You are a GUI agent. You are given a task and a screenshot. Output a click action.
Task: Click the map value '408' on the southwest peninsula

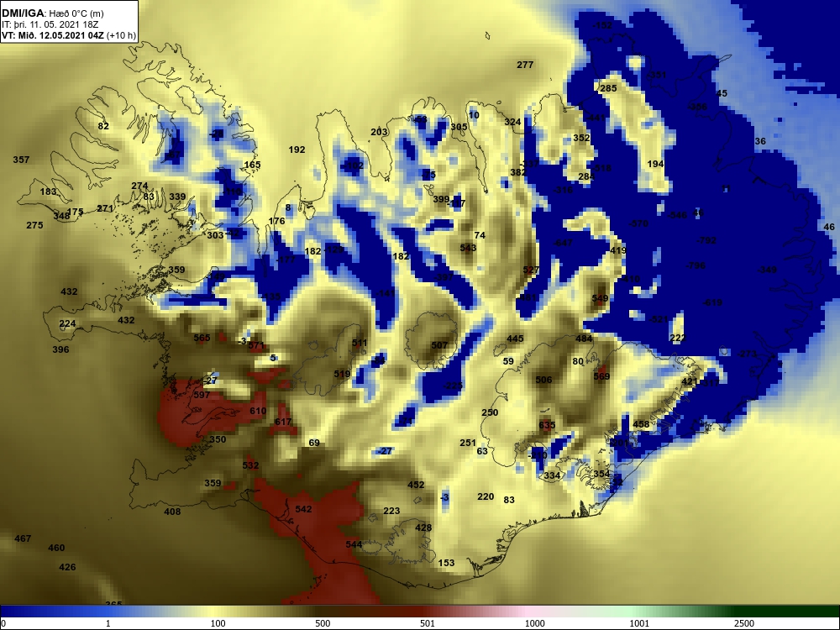point(172,512)
